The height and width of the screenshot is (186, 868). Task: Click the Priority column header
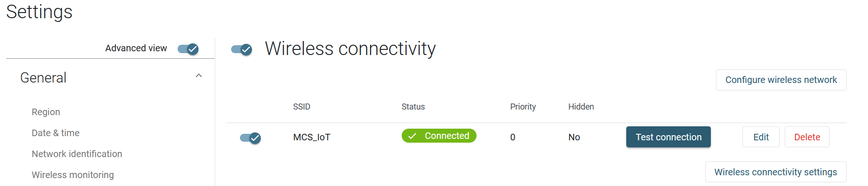pyautogui.click(x=523, y=107)
